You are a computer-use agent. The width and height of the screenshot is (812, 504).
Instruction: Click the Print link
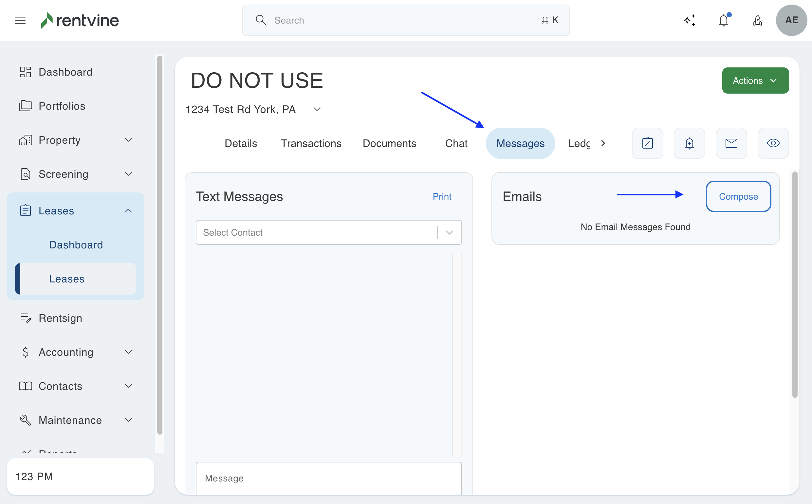pos(442,196)
